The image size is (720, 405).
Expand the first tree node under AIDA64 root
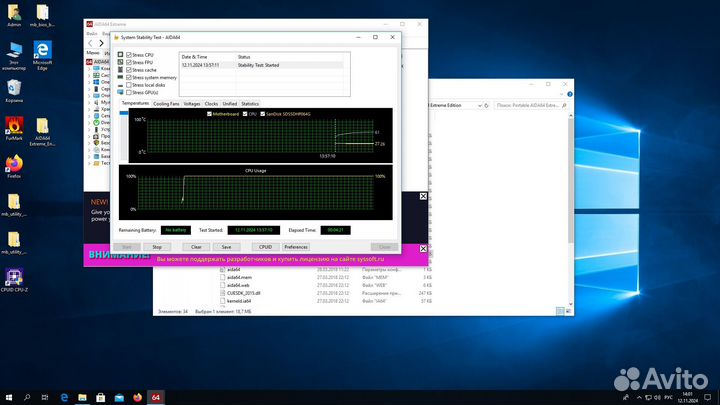[x=89, y=68]
